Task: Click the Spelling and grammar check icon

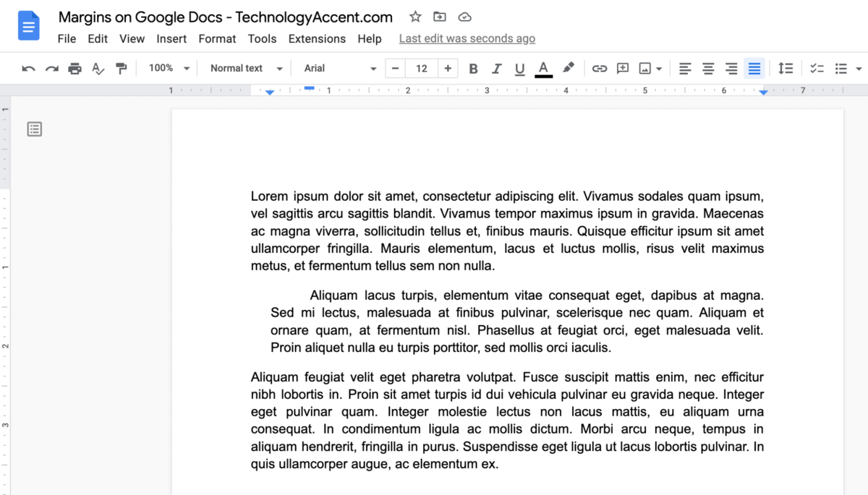Action: 98,68
